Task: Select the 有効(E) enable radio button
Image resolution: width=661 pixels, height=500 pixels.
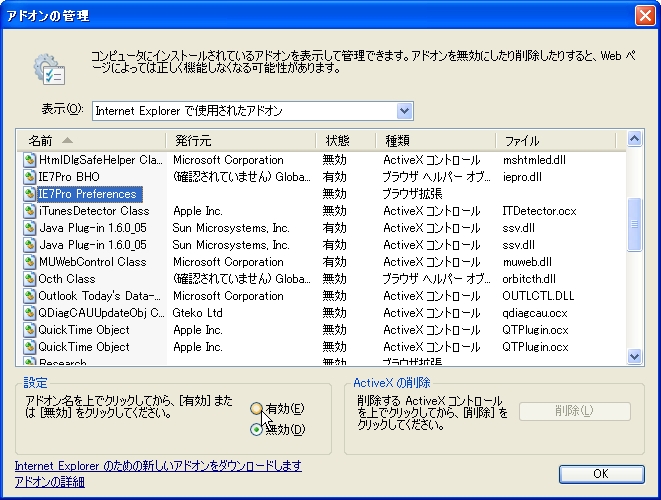Action: click(x=256, y=409)
